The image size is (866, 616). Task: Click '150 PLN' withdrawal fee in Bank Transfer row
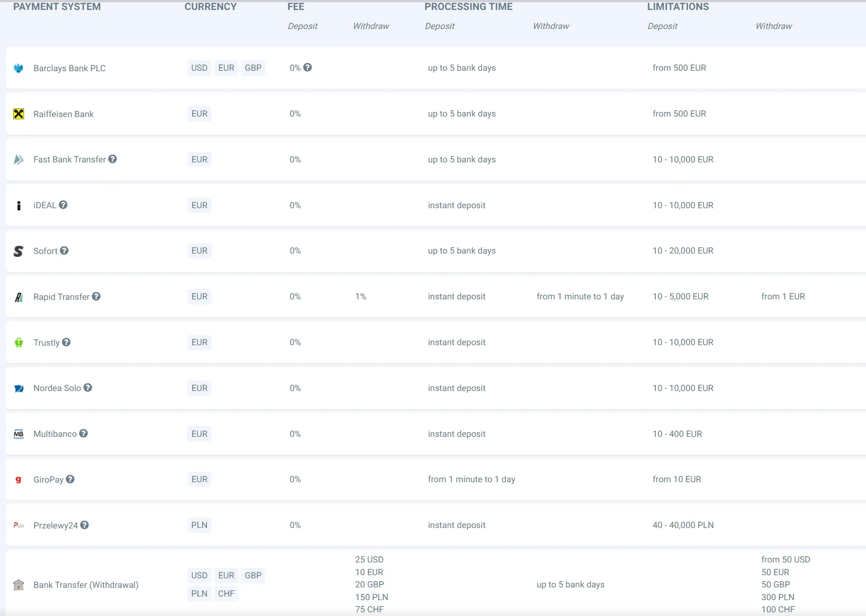pyautogui.click(x=372, y=597)
